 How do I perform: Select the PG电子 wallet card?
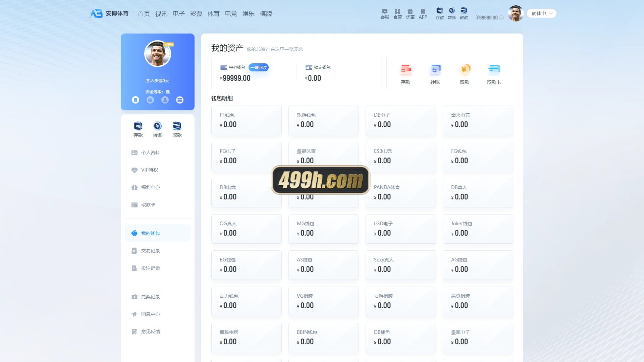[x=247, y=157]
